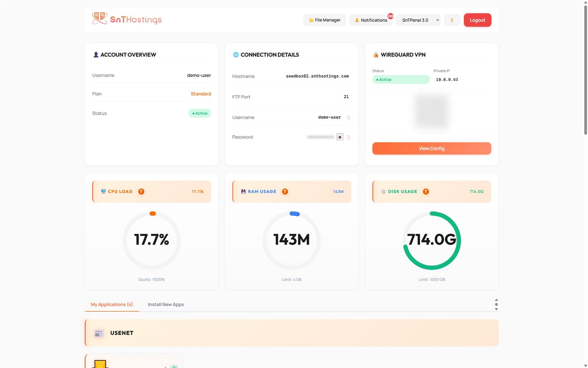The image size is (588, 368).
Task: Log out with the red Logout button
Action: (x=477, y=20)
